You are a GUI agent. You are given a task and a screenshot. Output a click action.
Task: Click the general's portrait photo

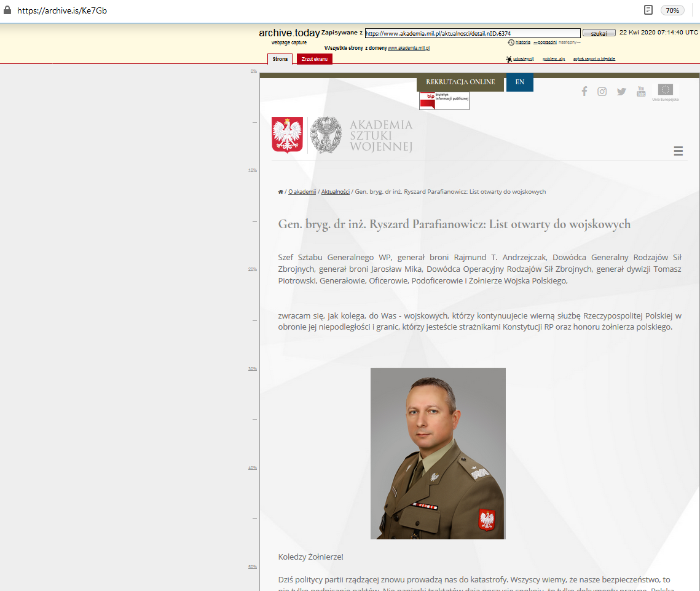click(438, 453)
